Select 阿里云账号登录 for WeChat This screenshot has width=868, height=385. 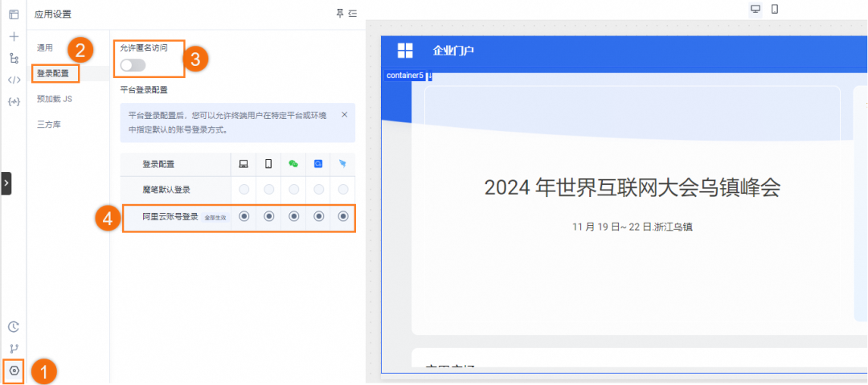(x=293, y=216)
